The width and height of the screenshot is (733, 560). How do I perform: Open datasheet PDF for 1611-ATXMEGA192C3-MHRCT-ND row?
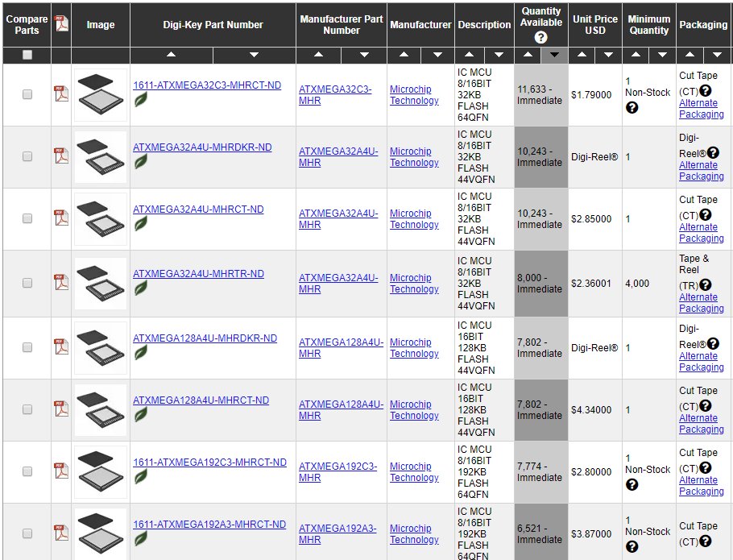(61, 471)
